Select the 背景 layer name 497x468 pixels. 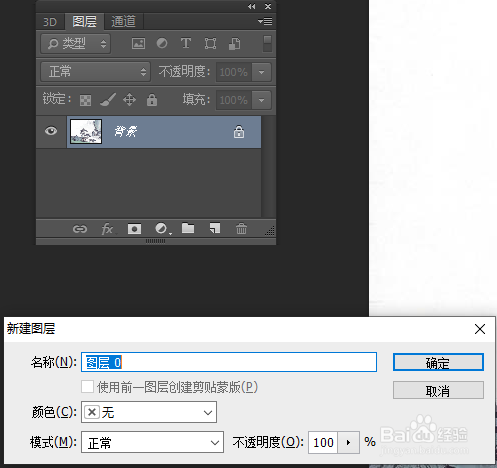coord(126,132)
